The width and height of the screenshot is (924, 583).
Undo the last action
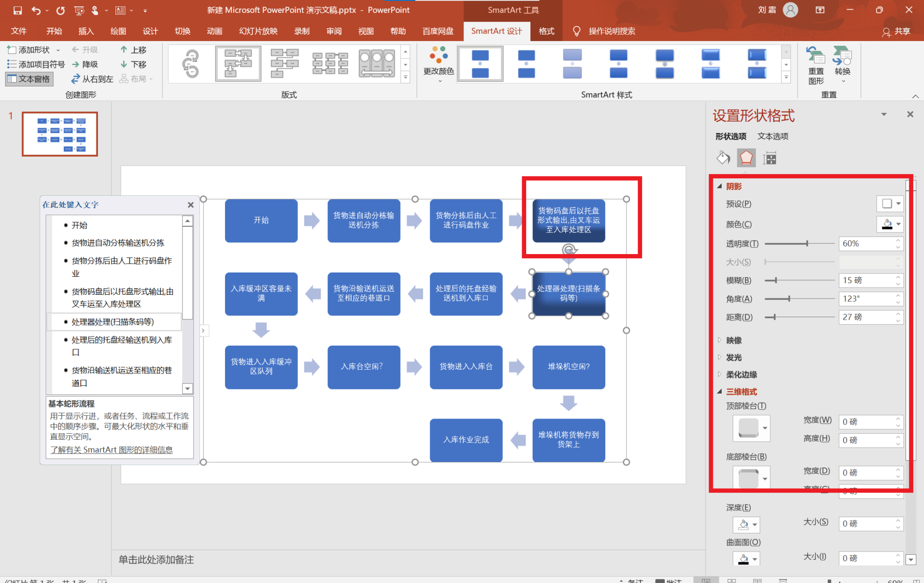tap(36, 10)
